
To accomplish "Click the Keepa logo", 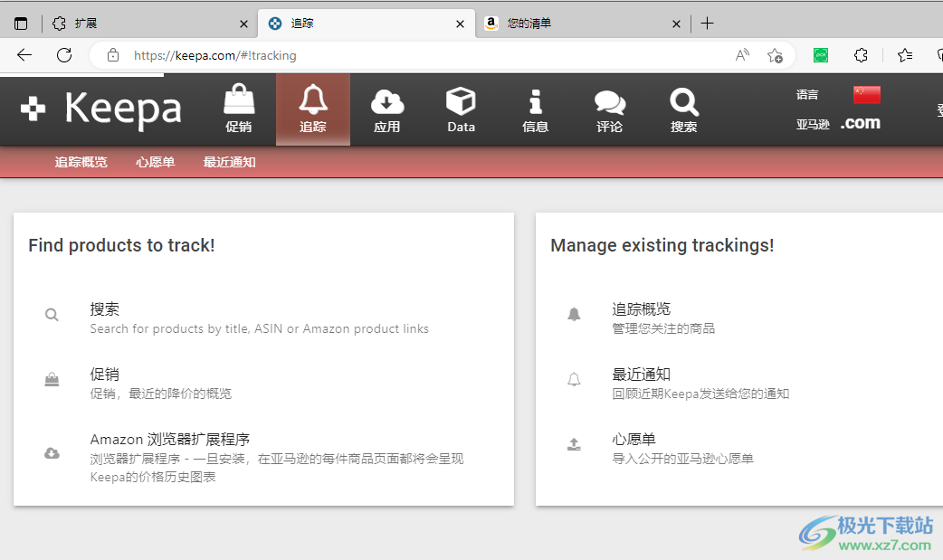I will coord(101,109).
